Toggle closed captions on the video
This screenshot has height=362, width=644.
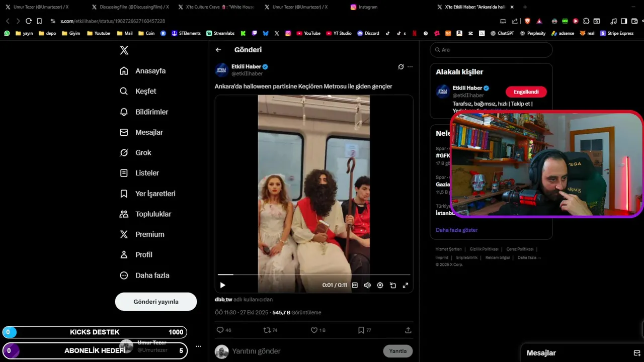pos(355,285)
